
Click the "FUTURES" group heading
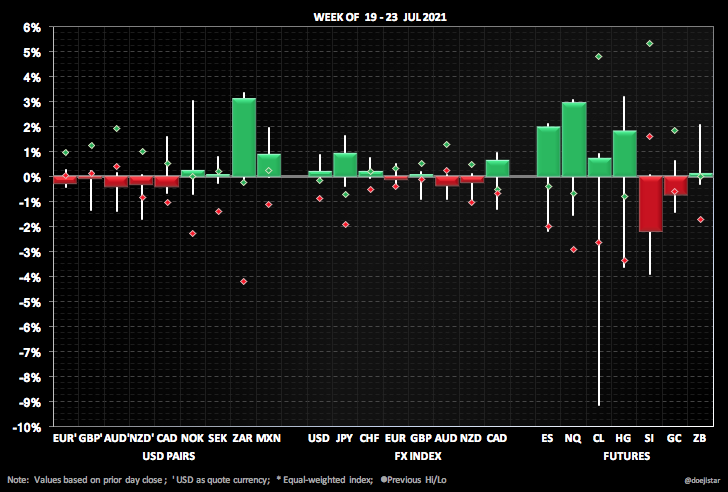[627, 456]
